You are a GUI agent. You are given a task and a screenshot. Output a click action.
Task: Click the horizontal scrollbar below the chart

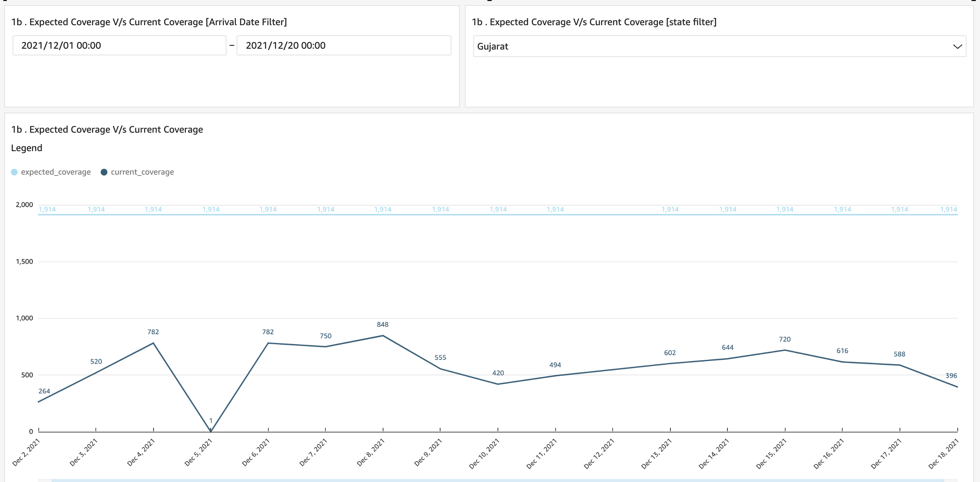(x=498, y=480)
